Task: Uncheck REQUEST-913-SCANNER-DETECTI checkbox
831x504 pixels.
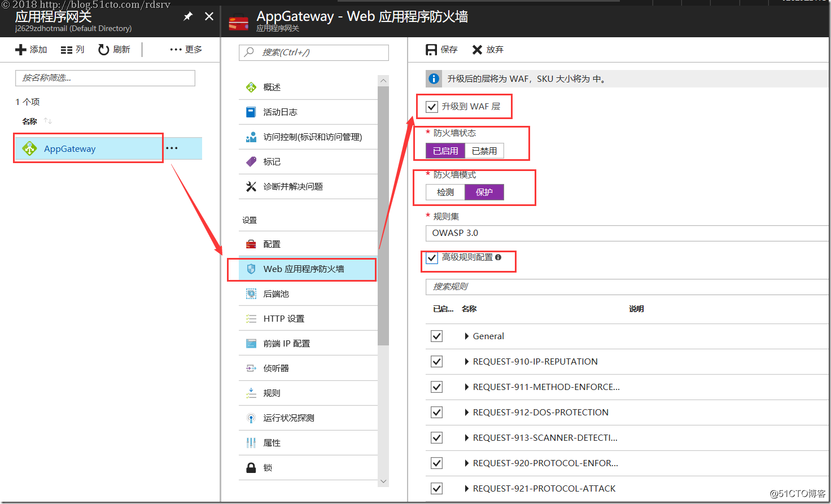Action: (436, 438)
